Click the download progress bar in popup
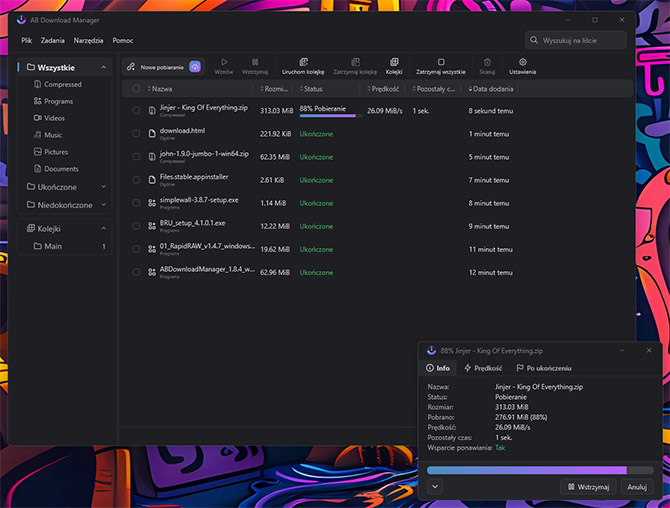This screenshot has height=508, width=670. click(538, 469)
